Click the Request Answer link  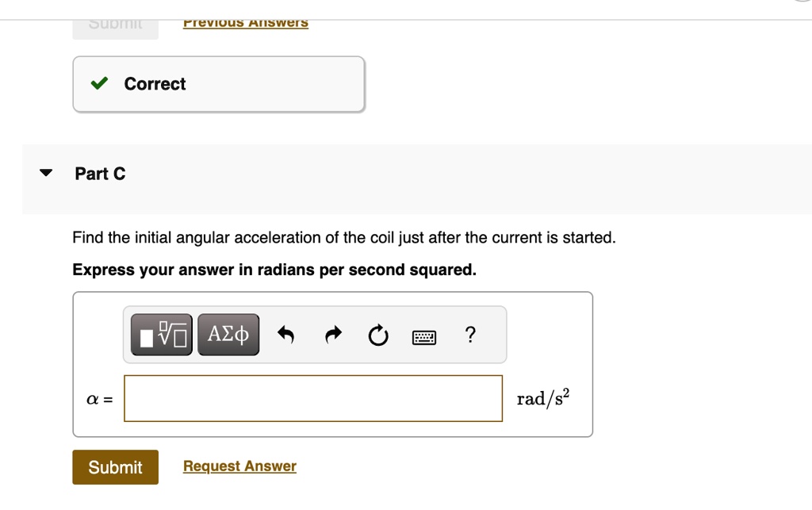pos(239,466)
